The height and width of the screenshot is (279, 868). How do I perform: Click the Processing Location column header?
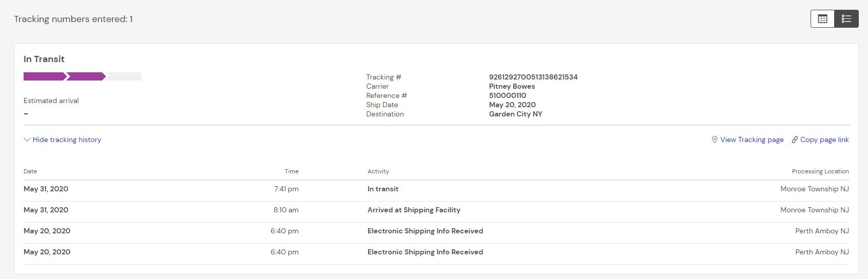click(820, 171)
